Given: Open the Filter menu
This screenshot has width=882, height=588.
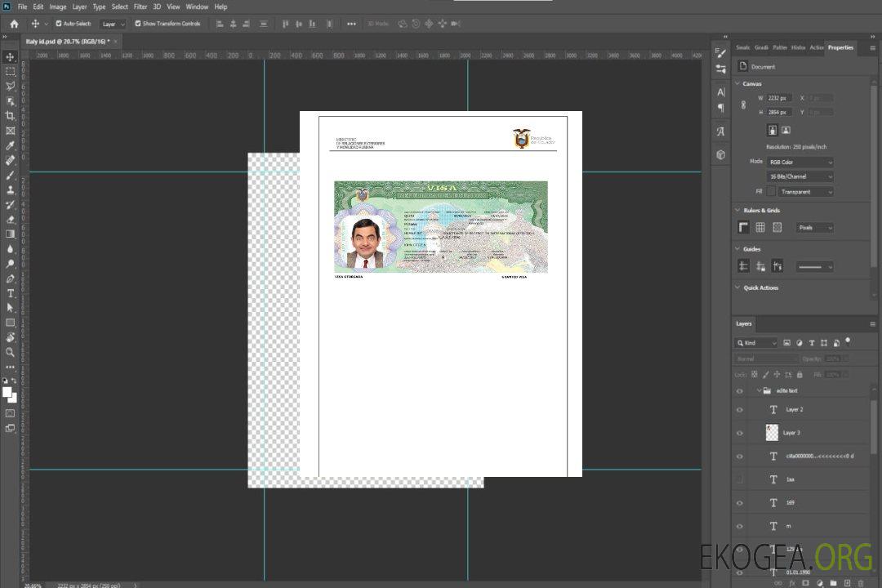Looking at the screenshot, I should pos(140,7).
